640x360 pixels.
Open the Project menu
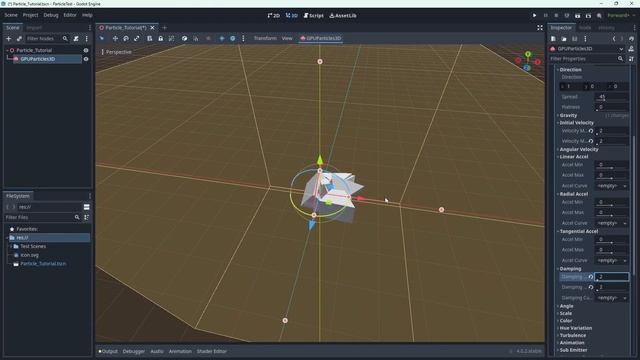pyautogui.click(x=30, y=15)
